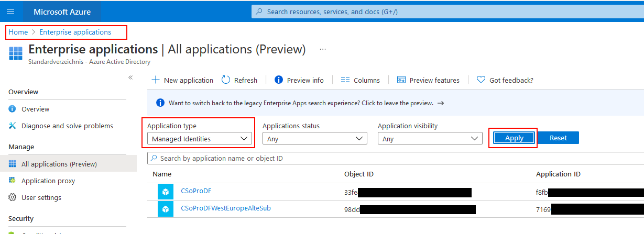
Task: Click Refresh toolbar label
Action: [x=246, y=80]
